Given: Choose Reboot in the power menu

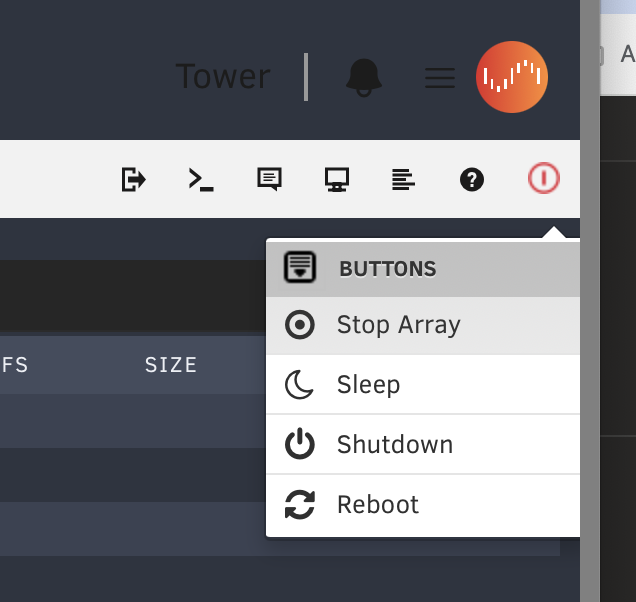Looking at the screenshot, I should pyautogui.click(x=423, y=505).
